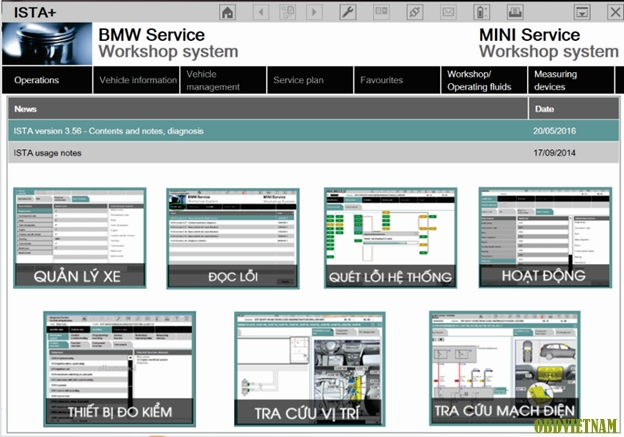Switch to Vehicle information tab

[x=136, y=80]
